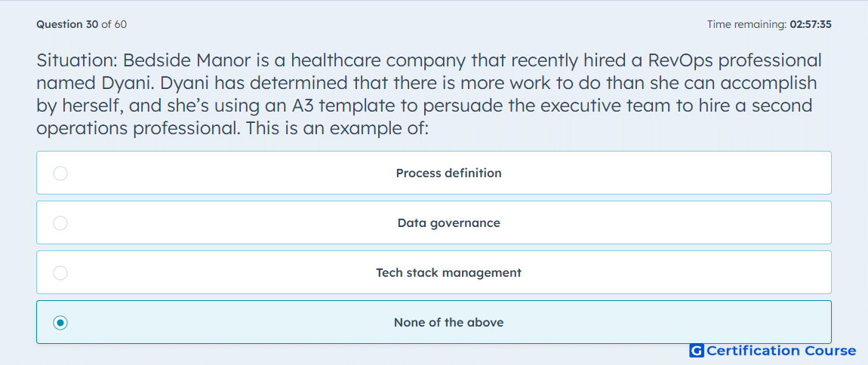The image size is (868, 365).
Task: Click the "None of the above" label text
Action: [x=448, y=323]
